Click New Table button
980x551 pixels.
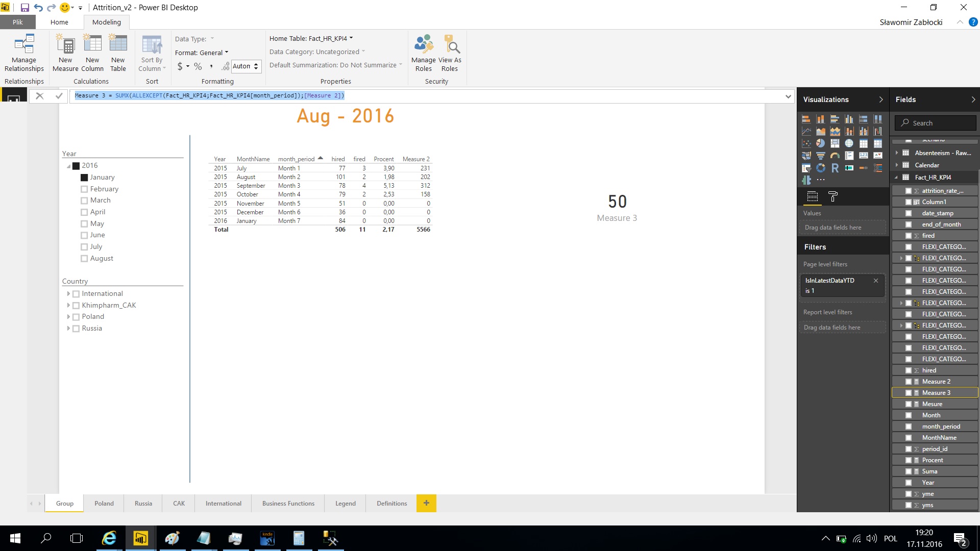(118, 53)
